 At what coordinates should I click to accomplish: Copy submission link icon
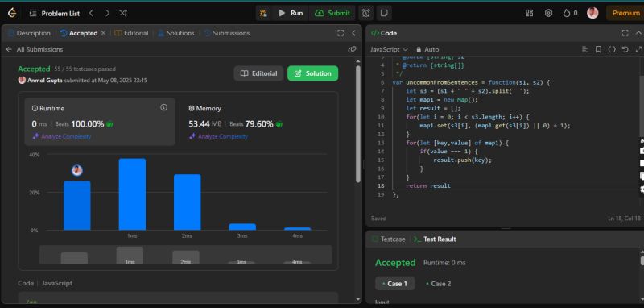pyautogui.click(x=352, y=49)
